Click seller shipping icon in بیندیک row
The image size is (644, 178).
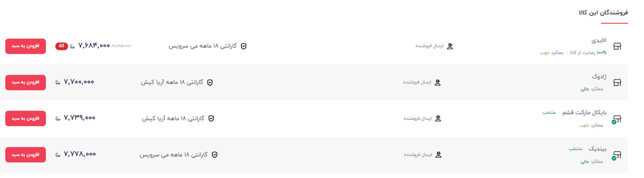(x=439, y=155)
